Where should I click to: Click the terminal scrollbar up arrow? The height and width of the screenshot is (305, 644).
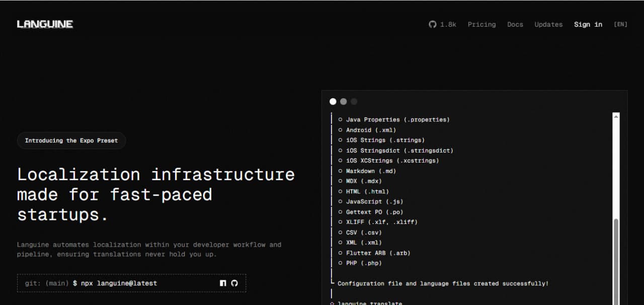616,117
